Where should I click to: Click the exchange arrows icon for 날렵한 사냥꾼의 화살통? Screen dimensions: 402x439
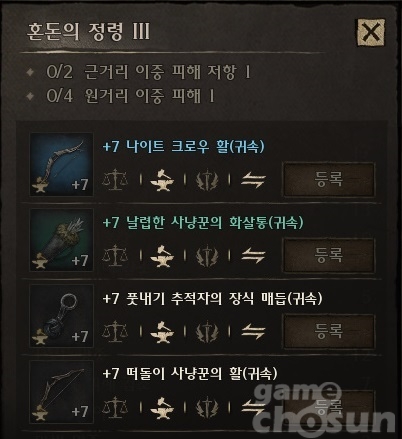(253, 256)
